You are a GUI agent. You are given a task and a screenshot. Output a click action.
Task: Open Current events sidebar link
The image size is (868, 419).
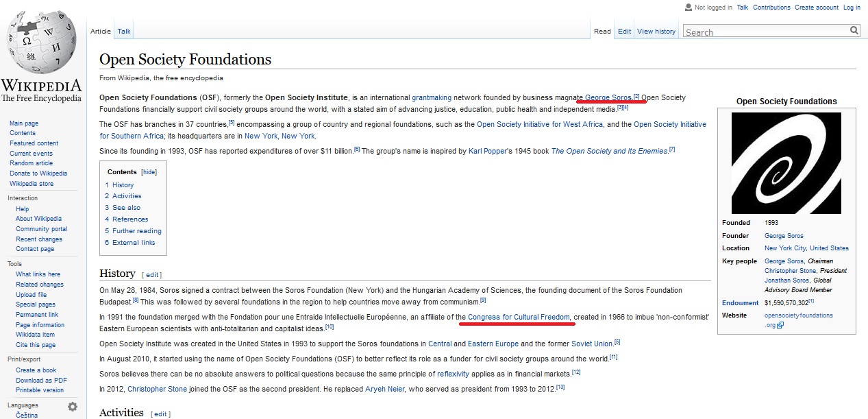tap(31, 154)
